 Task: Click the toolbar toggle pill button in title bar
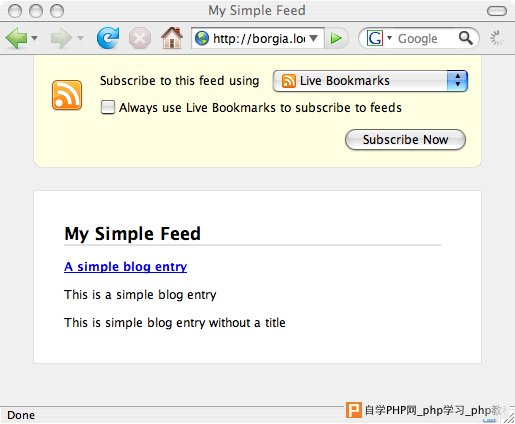(497, 11)
